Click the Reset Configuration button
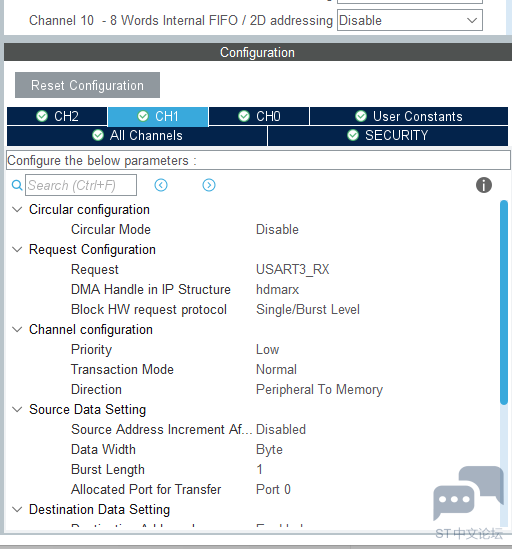Screen dimensions: 512x549 [x=87, y=85]
